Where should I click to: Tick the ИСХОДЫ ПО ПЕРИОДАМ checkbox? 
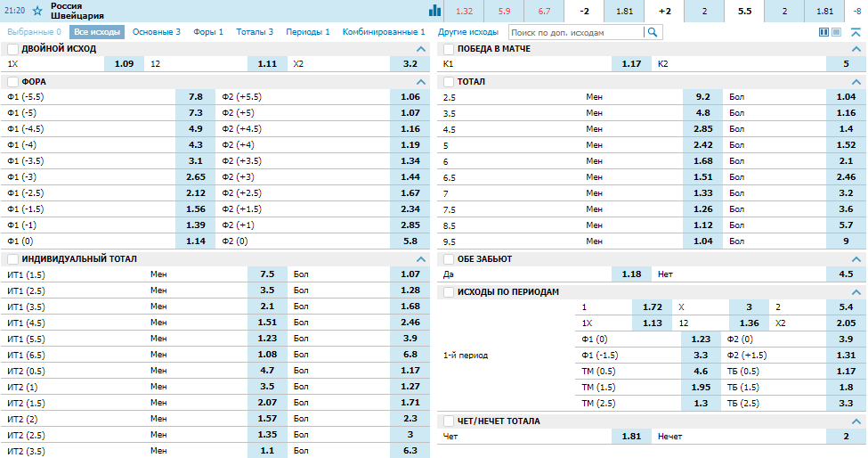tap(449, 292)
